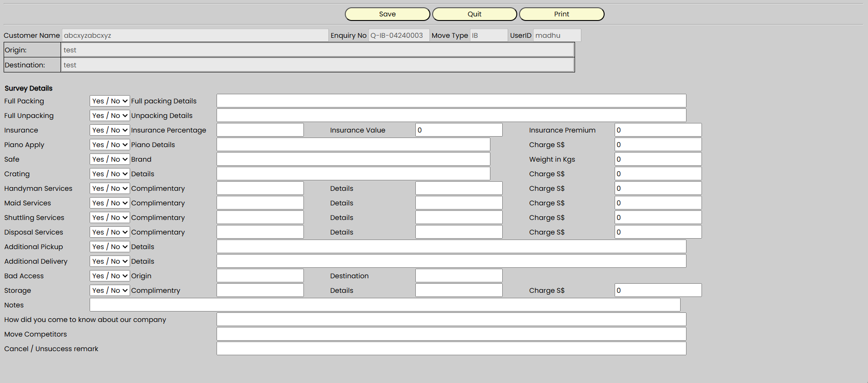Click the Weight in Kgs field

click(x=657, y=159)
